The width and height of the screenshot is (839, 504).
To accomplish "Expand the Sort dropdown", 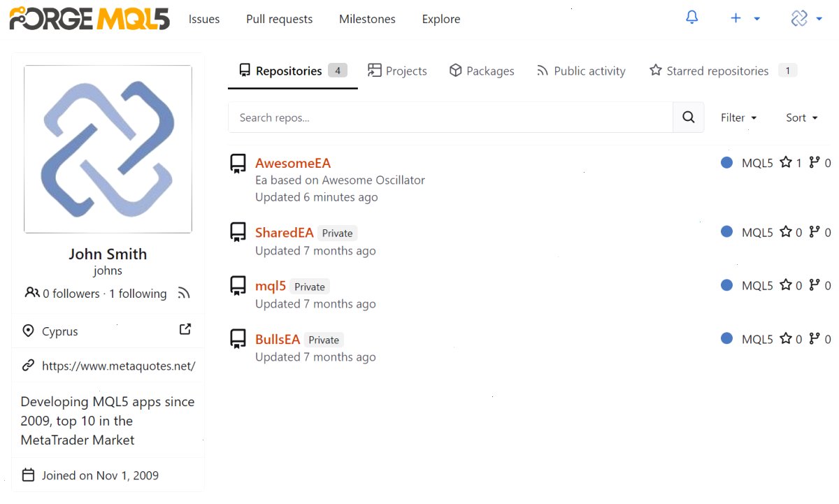I will click(802, 117).
